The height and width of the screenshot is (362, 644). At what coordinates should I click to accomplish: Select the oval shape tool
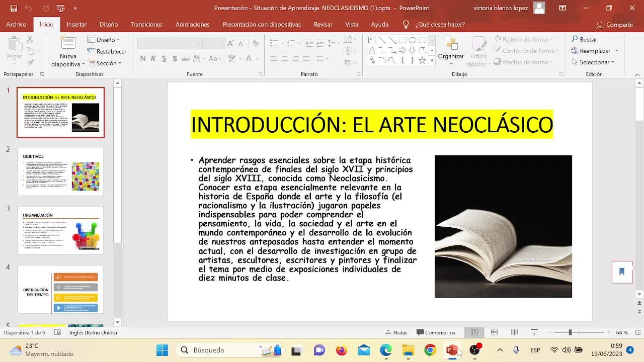[x=412, y=40]
